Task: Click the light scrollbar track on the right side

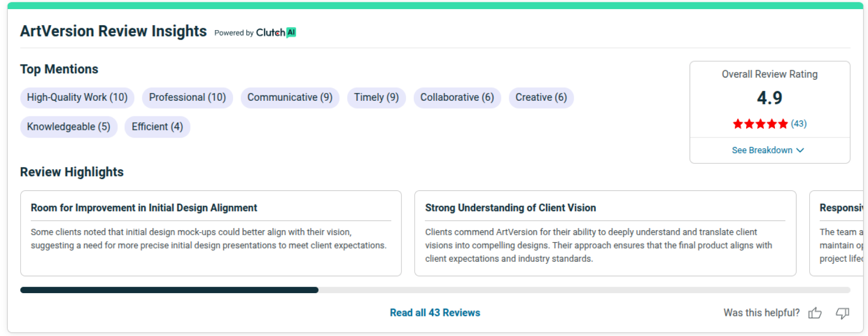Action: [x=584, y=290]
